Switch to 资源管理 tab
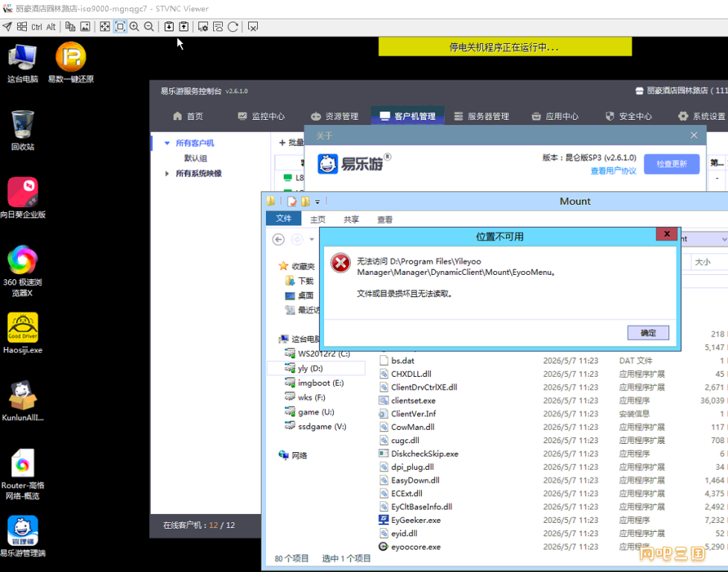Viewport: 728px width, 572px height. (335, 116)
